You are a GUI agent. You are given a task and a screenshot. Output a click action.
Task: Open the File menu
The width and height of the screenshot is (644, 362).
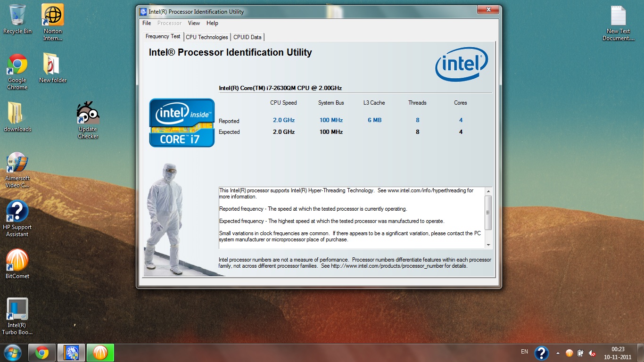tap(147, 23)
